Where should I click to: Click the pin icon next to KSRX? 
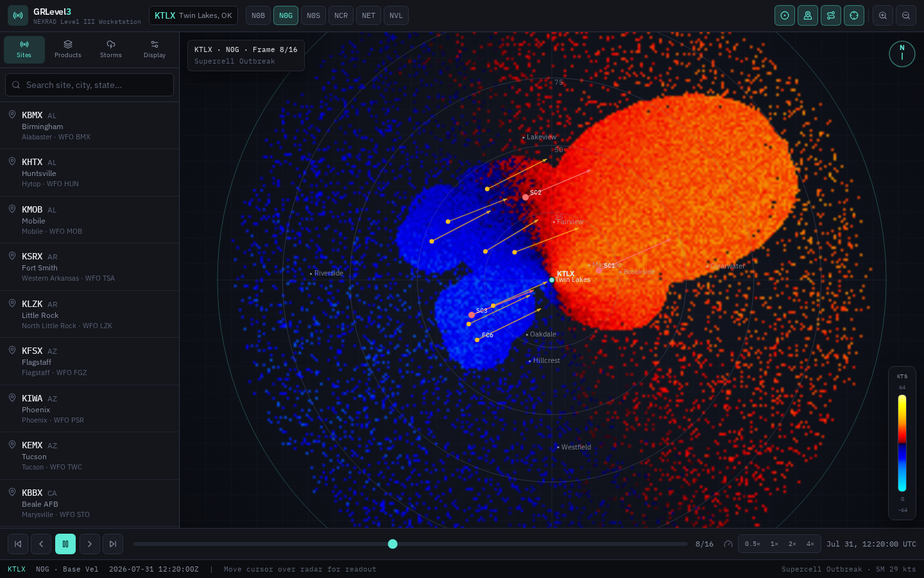(12, 256)
